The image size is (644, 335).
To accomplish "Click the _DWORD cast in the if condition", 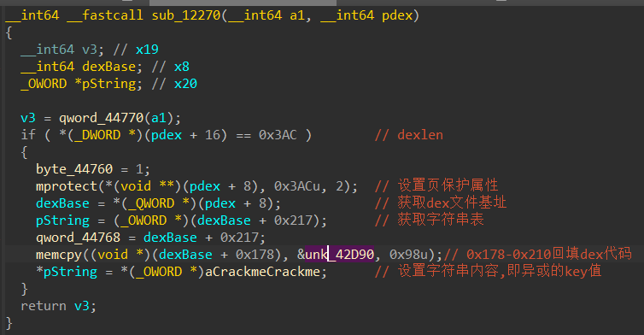I will click(97, 135).
